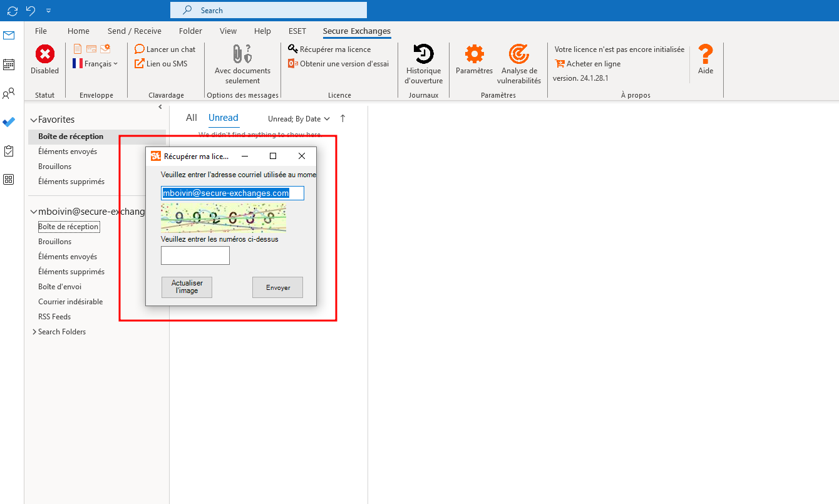Select the Unread filter tab
This screenshot has height=504, width=839.
point(224,118)
